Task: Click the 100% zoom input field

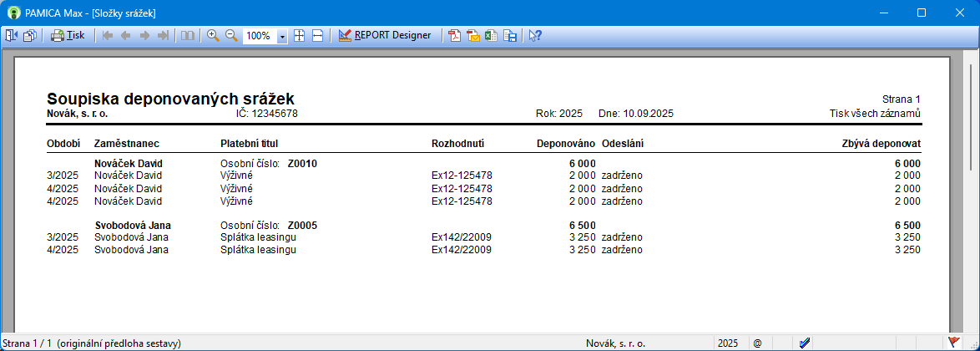Action: coord(260,37)
